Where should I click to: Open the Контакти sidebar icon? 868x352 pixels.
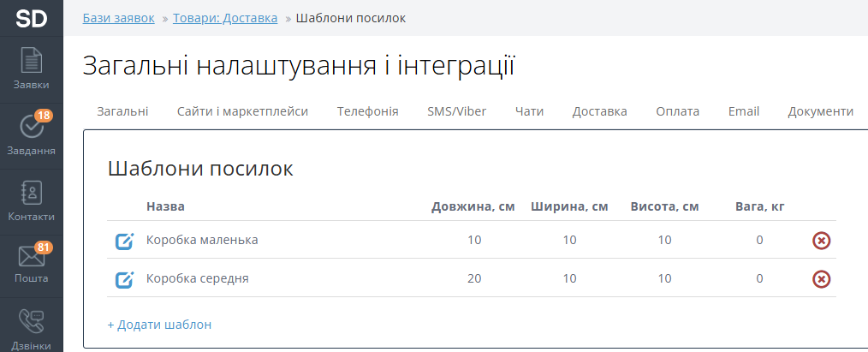click(x=32, y=193)
